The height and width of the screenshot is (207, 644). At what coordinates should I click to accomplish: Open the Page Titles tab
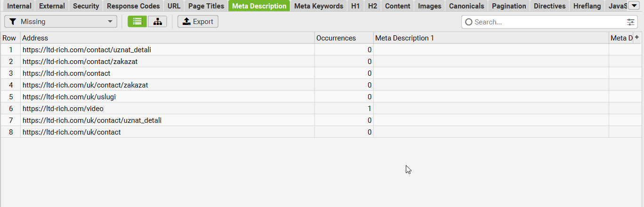[206, 6]
